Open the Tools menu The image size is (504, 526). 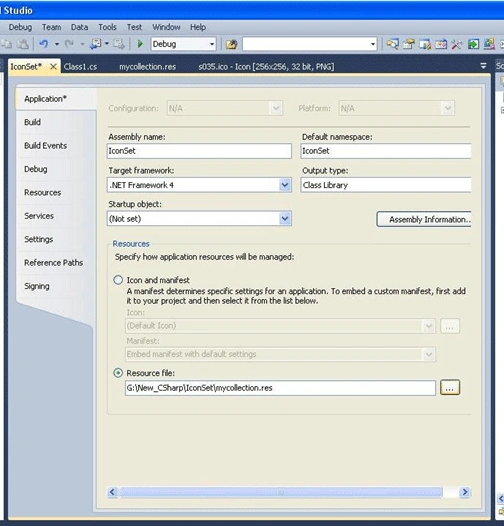point(107,27)
